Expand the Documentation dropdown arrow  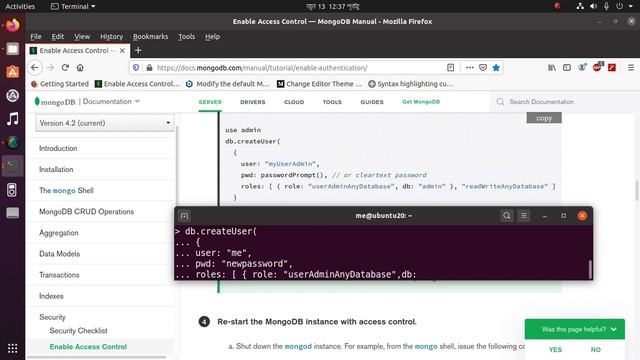pos(137,101)
